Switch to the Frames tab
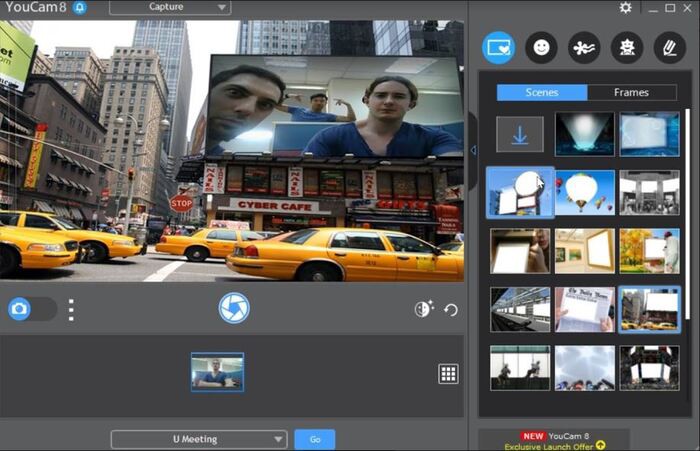Screen dimensions: 700x451 631,92
